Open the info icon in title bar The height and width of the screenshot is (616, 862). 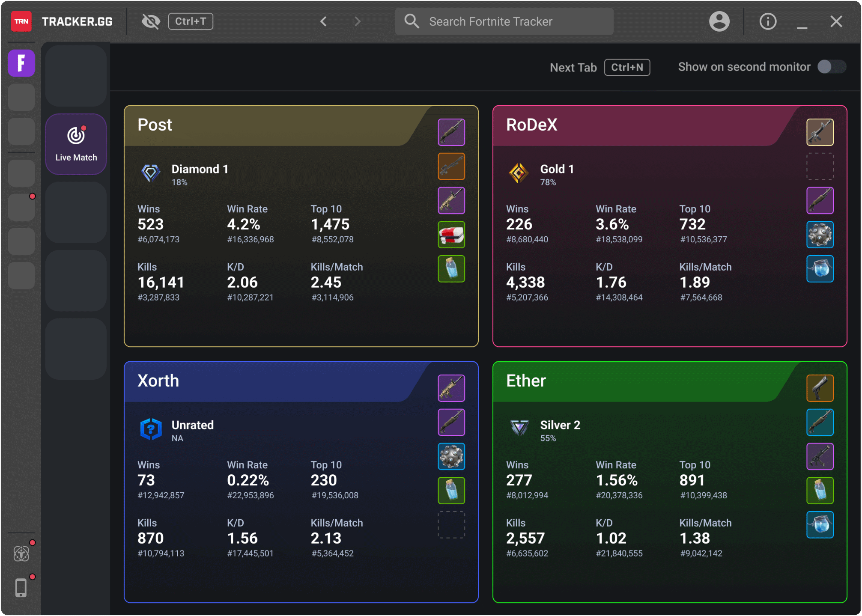768,21
